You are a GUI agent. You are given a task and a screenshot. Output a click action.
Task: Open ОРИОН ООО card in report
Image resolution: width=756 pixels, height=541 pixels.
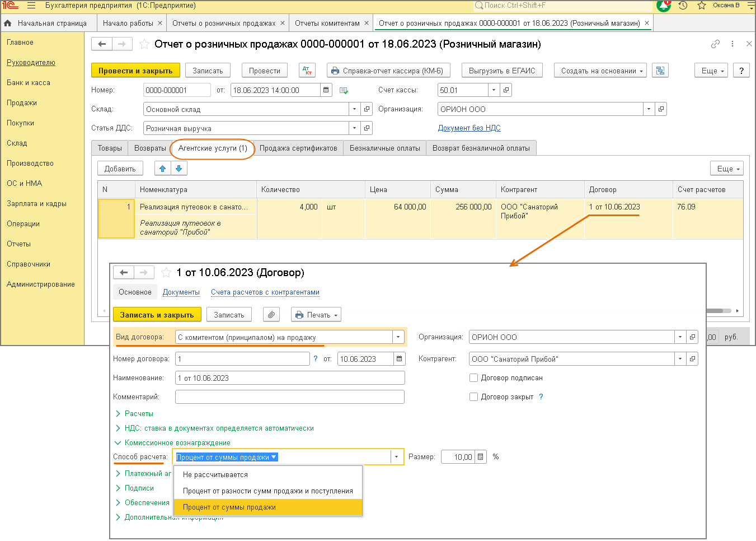pos(661,109)
